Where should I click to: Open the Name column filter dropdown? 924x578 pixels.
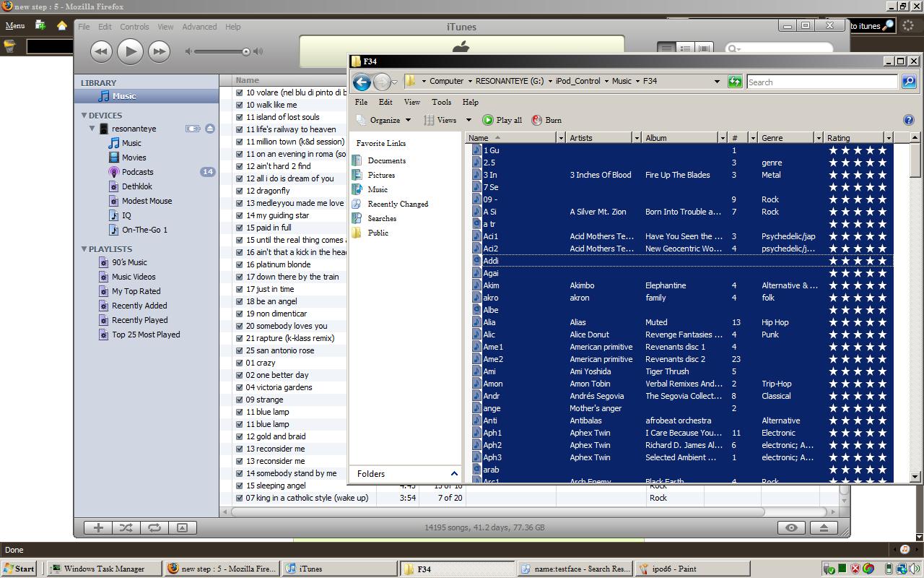(560, 138)
